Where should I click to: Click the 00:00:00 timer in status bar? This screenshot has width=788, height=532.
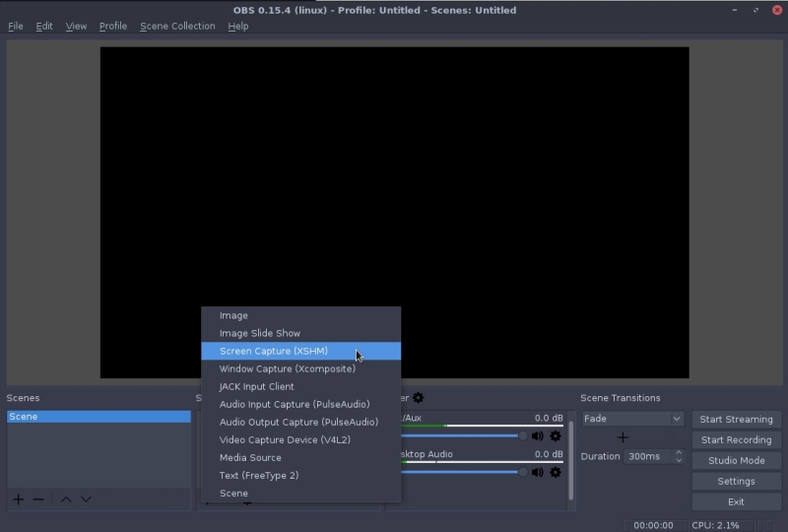tap(653, 525)
